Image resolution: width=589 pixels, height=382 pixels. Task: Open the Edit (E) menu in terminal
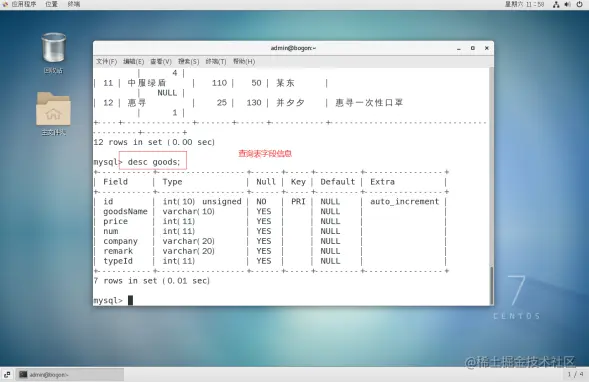click(133, 61)
